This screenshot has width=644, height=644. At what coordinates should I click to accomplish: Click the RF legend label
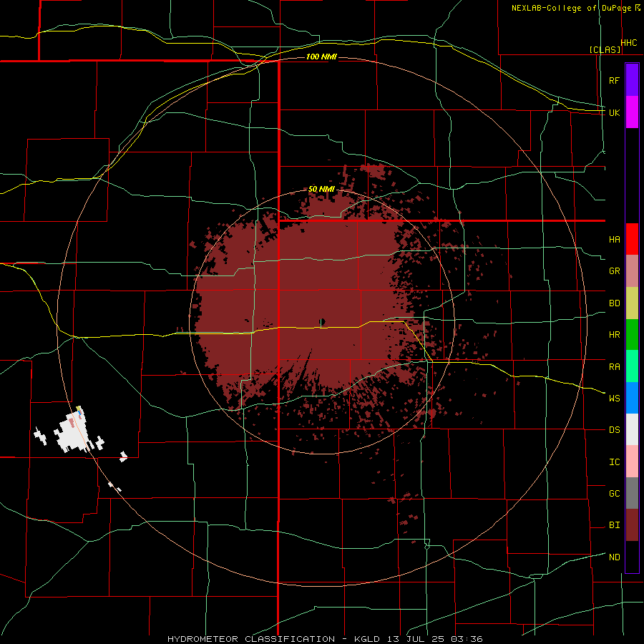click(x=614, y=80)
